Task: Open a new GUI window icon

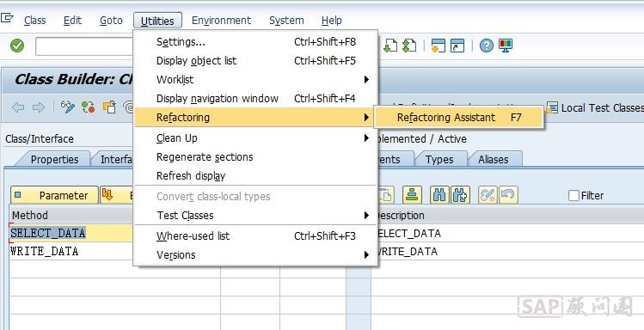Action: click(x=438, y=46)
